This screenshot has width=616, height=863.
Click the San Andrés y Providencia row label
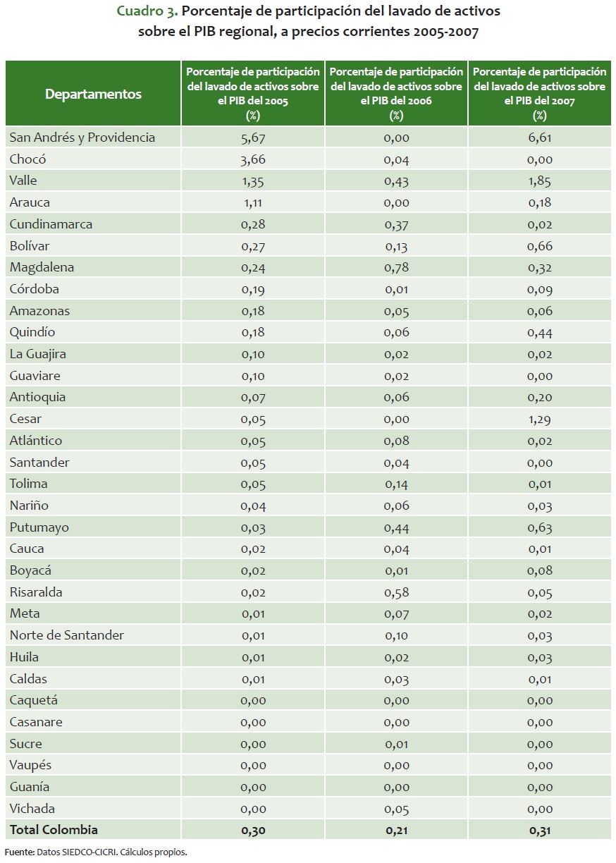82,137
